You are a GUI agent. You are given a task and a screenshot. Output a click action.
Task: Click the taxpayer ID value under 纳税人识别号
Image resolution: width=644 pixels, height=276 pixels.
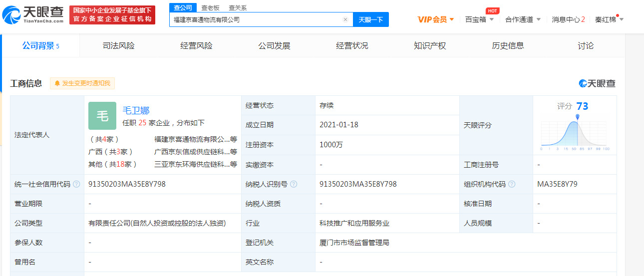[358, 184]
